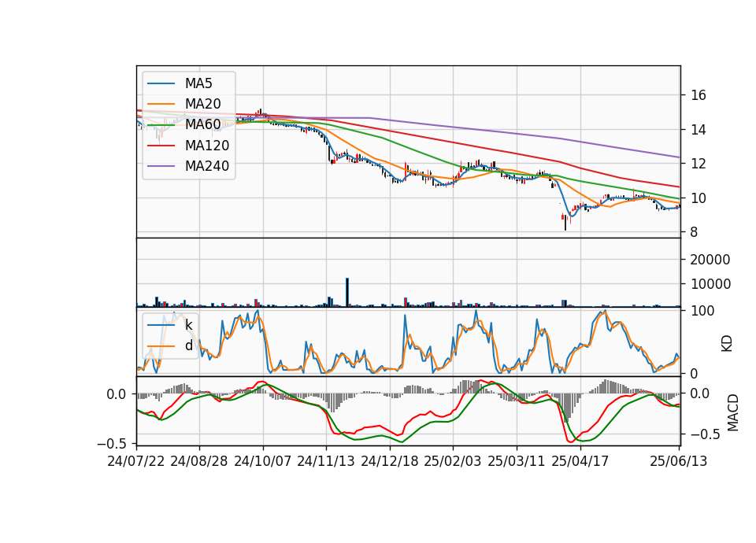Click the 25/03/11 date axis label
Image resolution: width=756 pixels, height=543 pixels.
click(517, 461)
